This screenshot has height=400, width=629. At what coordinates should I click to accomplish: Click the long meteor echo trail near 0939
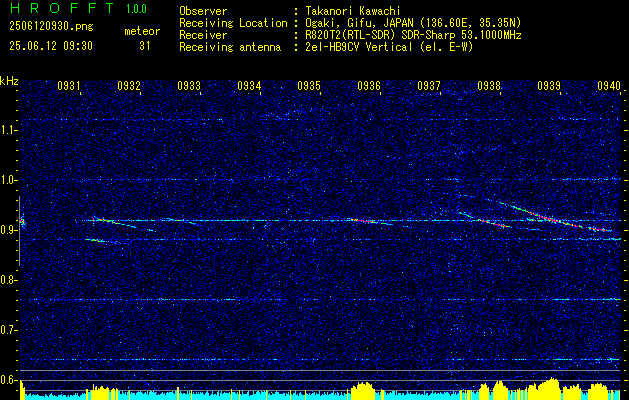(x=556, y=217)
